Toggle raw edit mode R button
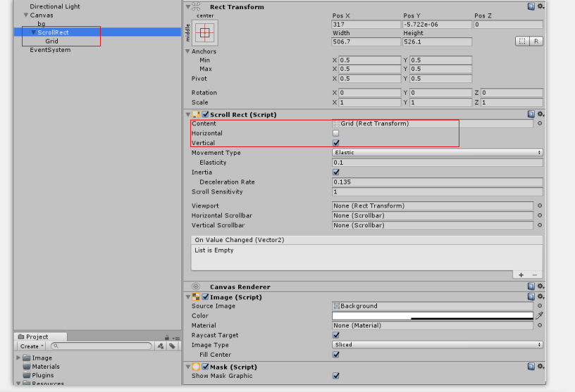This screenshot has height=392, width=575. (x=536, y=41)
